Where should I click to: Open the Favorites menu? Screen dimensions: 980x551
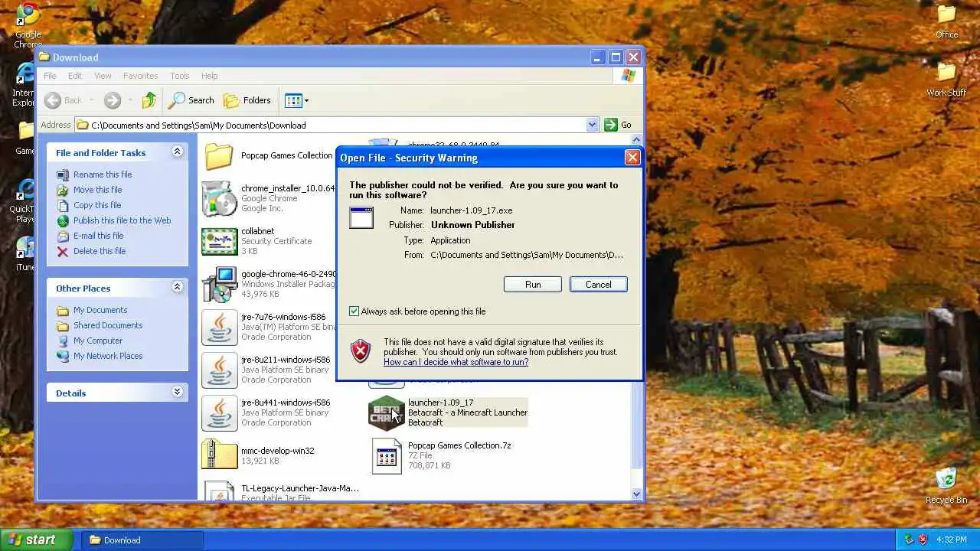140,76
